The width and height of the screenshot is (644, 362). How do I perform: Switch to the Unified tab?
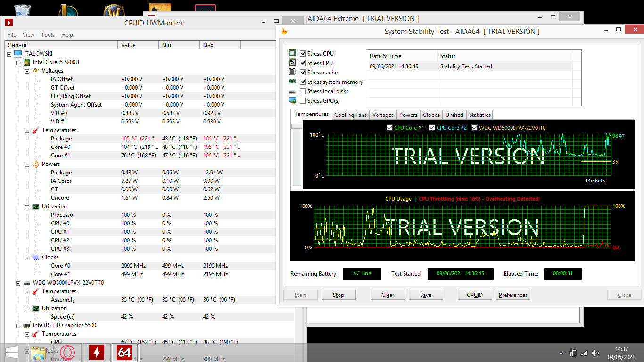coord(454,115)
